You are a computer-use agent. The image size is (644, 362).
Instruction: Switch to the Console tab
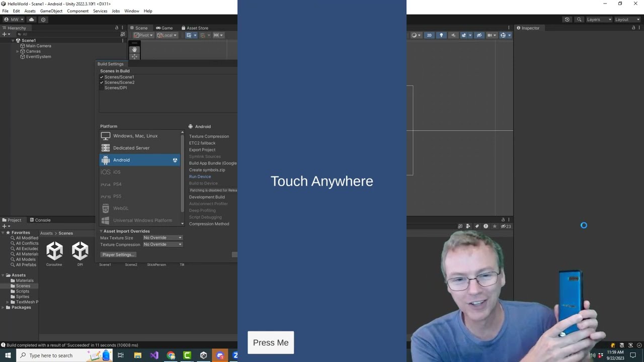coord(40,220)
